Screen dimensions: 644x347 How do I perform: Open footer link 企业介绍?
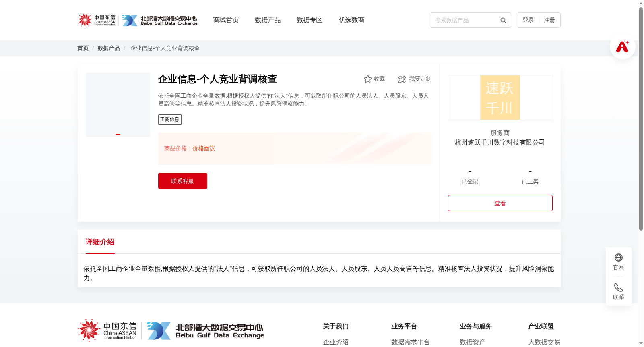coord(336,342)
